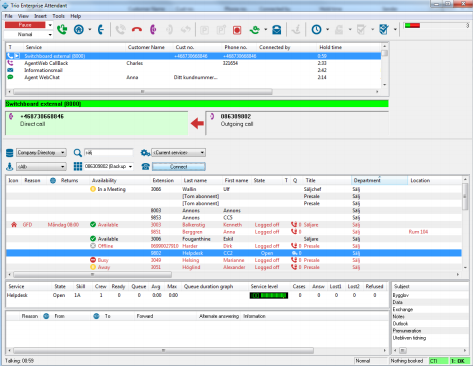Screen dimensions: 473x366
Task: Select Agent WebChat Anna row
Action: [x=193, y=77]
